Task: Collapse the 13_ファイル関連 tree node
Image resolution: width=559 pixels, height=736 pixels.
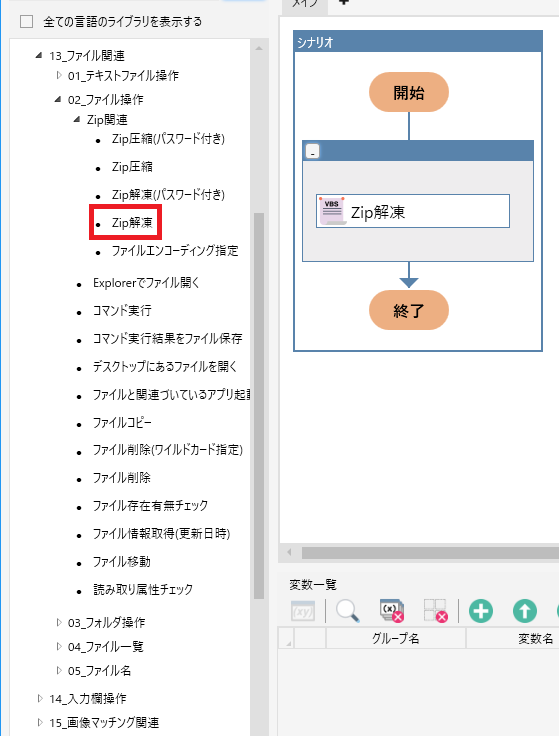Action: 39,55
